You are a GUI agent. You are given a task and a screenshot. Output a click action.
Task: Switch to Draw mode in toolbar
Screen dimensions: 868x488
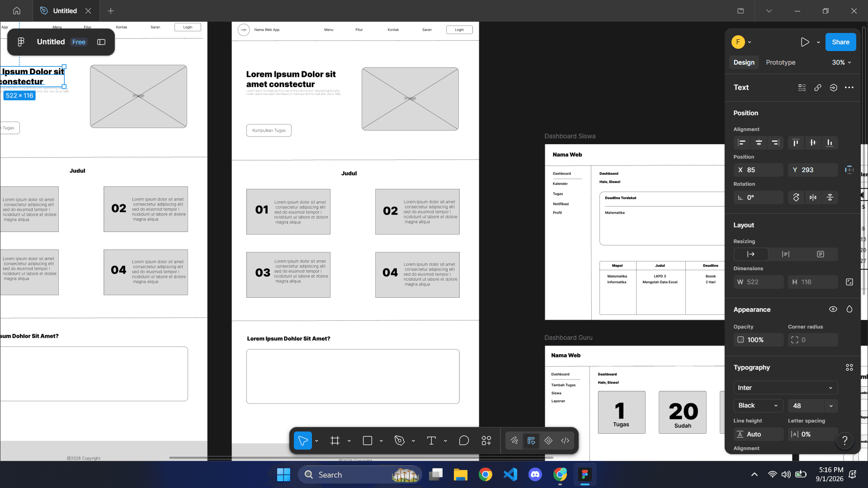(x=514, y=441)
